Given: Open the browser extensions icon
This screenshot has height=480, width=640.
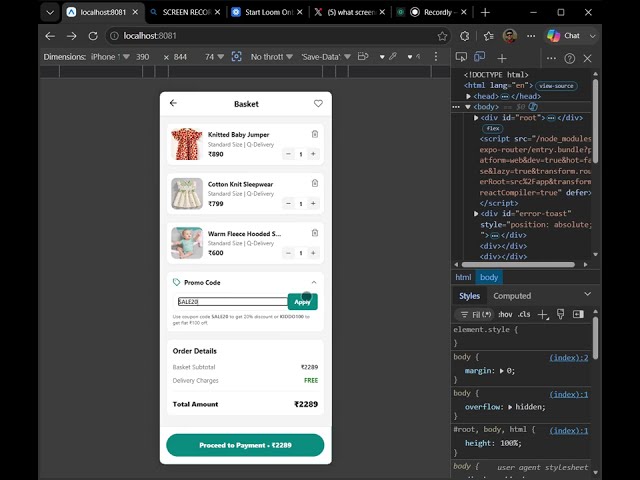Looking at the screenshot, I should pyautogui.click(x=464, y=36).
